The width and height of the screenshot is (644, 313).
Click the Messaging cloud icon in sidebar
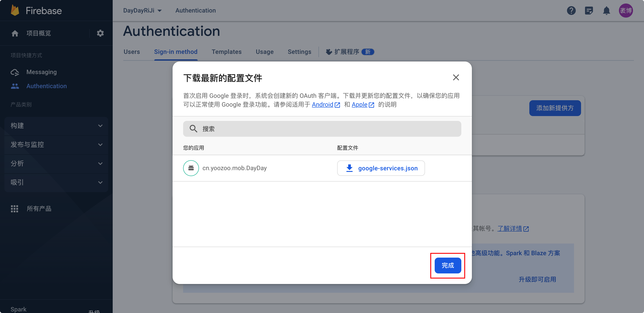(15, 72)
